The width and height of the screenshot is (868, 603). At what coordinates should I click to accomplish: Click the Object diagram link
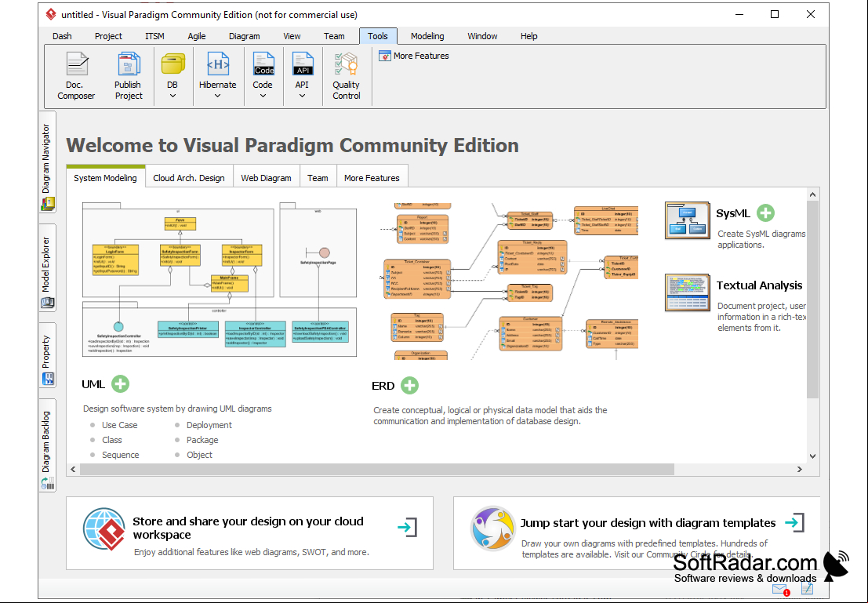[199, 455]
